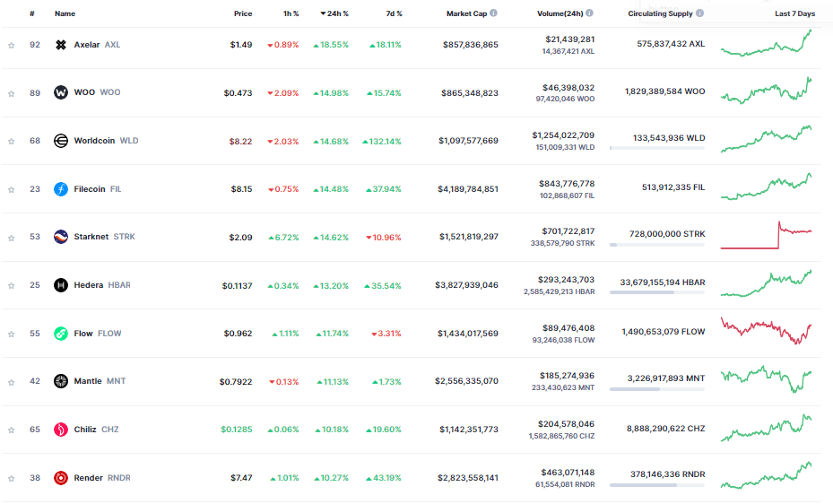Add Mantle to watchlist via star
Viewport: 833px width, 504px height.
(12, 382)
